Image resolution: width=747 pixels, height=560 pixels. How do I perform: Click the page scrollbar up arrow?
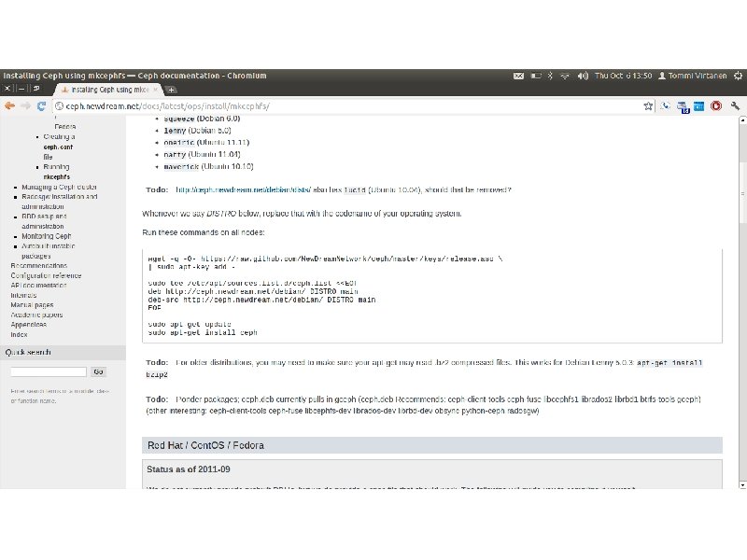[742, 120]
